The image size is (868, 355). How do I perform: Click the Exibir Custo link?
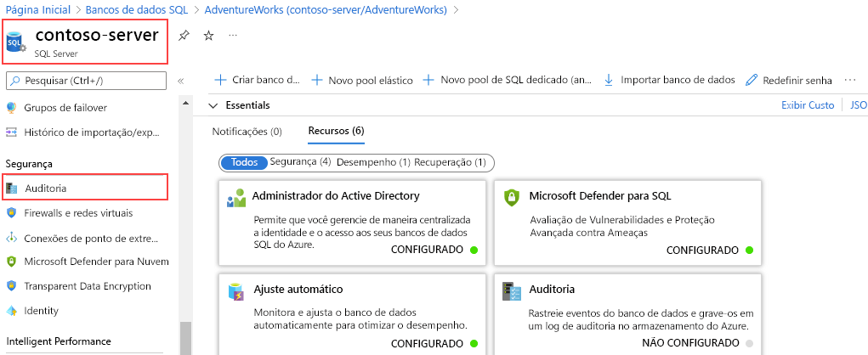click(808, 105)
